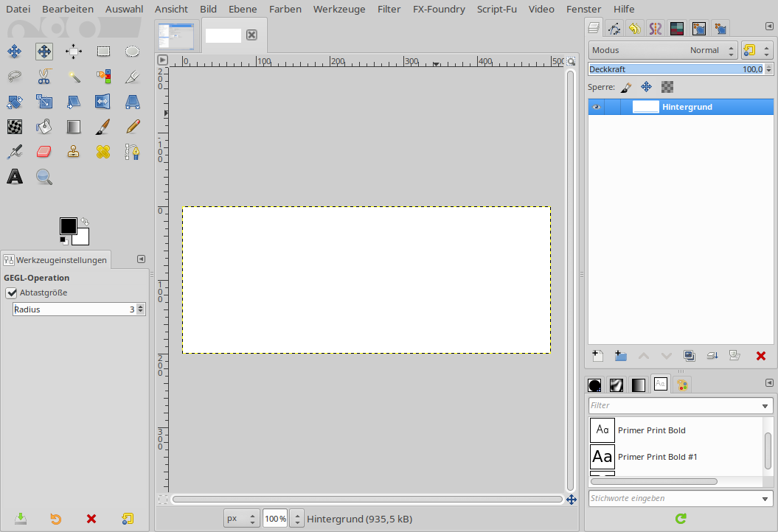Toggle the Abtastgröße checkbox
This screenshot has height=532, width=778.
tap(11, 293)
